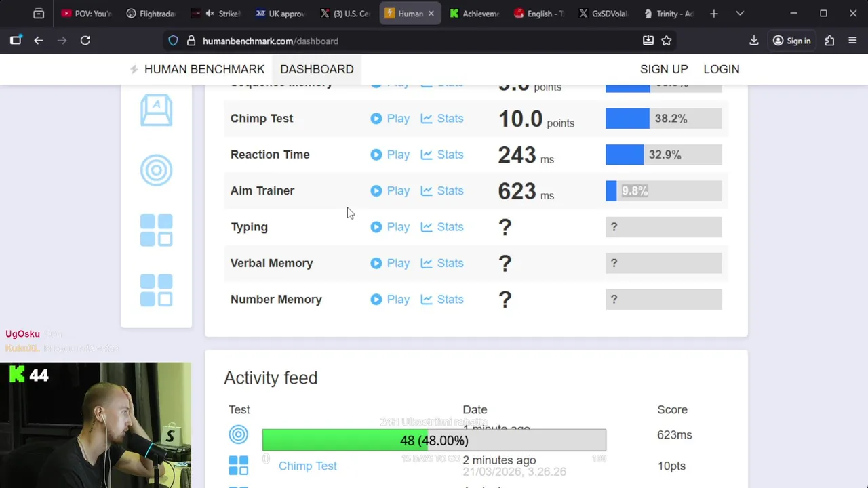Click the 243 ms Reaction Time score
Screen dimensions: 868x488
[526, 155]
